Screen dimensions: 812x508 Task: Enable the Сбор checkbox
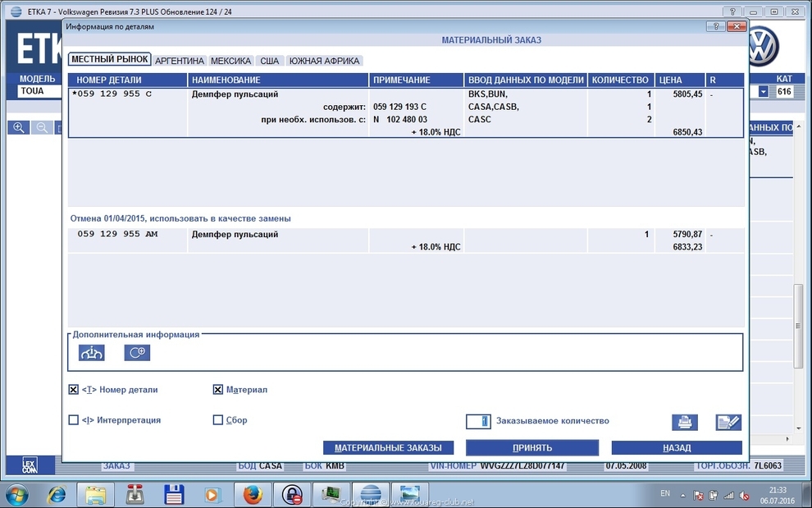tap(218, 420)
